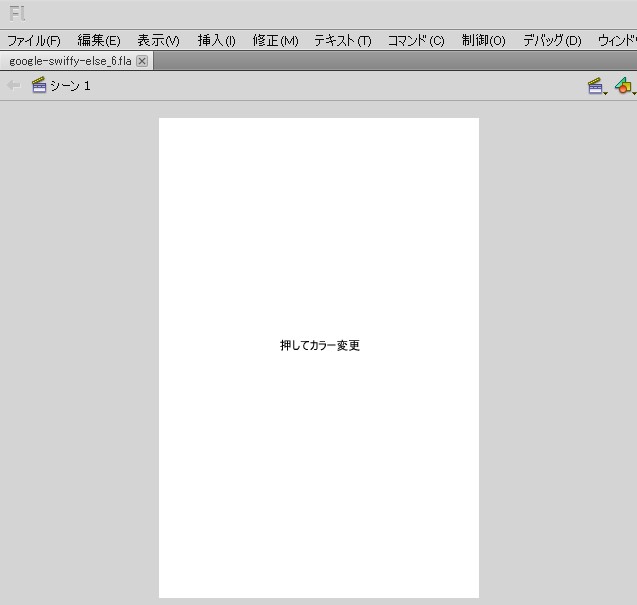The image size is (637, 605).
Task: Click the gray pasteboard left of the stage
Action: pyautogui.click(x=80, y=350)
